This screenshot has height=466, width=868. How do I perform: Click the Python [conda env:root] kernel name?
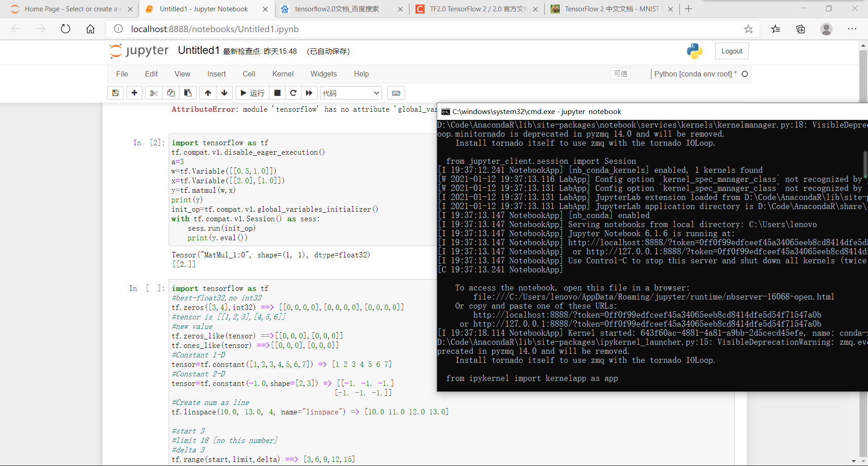coord(695,74)
